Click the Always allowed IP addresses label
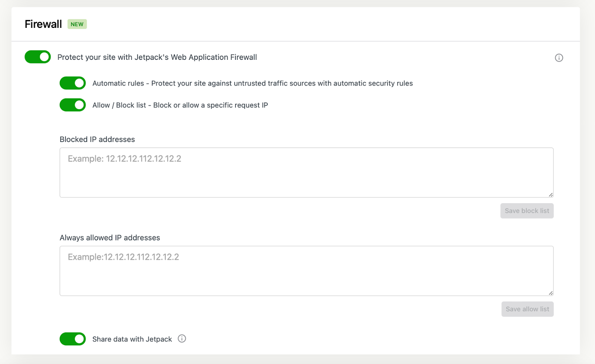The width and height of the screenshot is (595, 364). (x=109, y=237)
